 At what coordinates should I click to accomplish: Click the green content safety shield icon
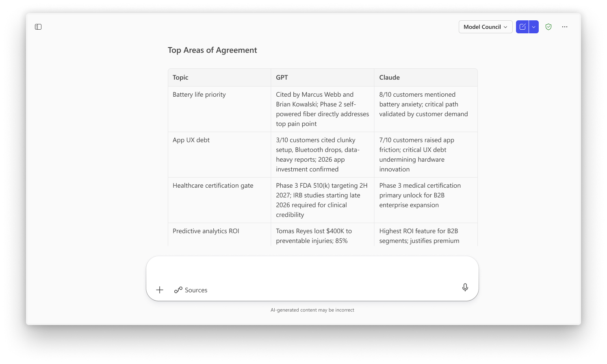point(548,26)
